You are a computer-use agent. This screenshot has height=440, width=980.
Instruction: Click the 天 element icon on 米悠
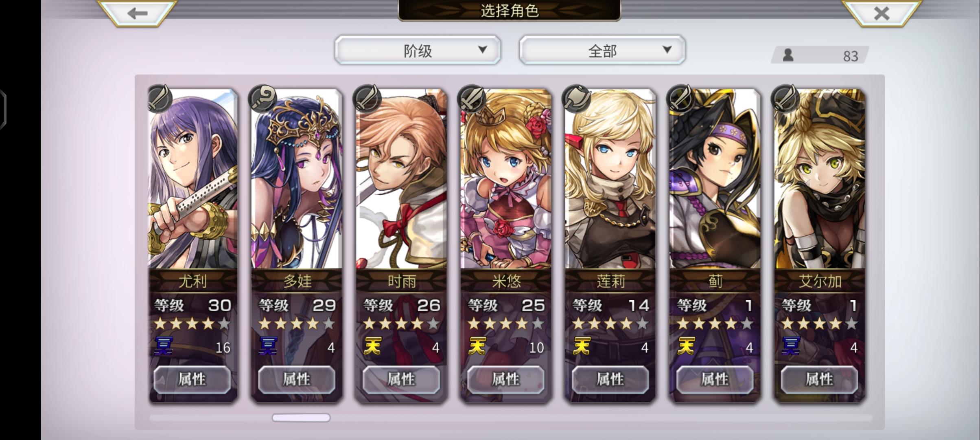477,346
